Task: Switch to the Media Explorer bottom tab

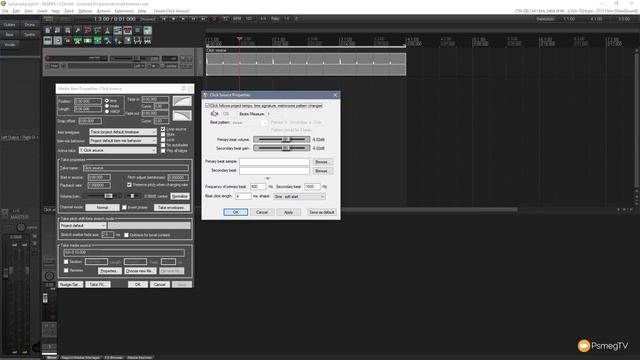Action: (140, 358)
